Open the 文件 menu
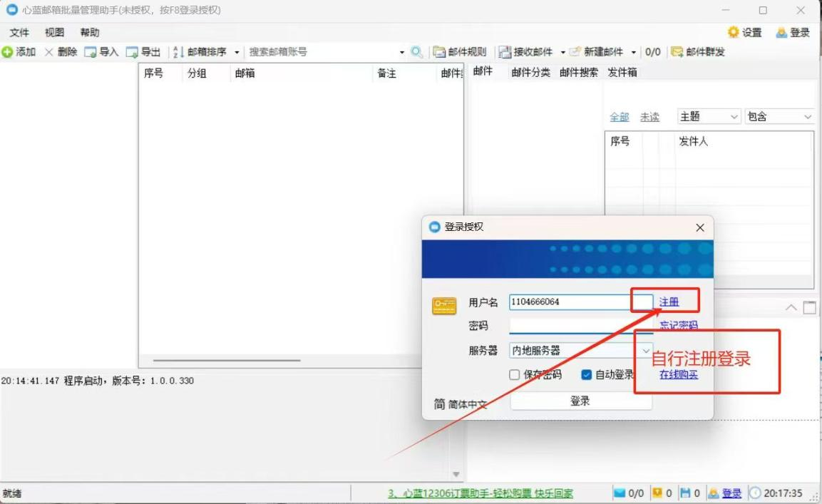The image size is (822, 504). (x=19, y=33)
